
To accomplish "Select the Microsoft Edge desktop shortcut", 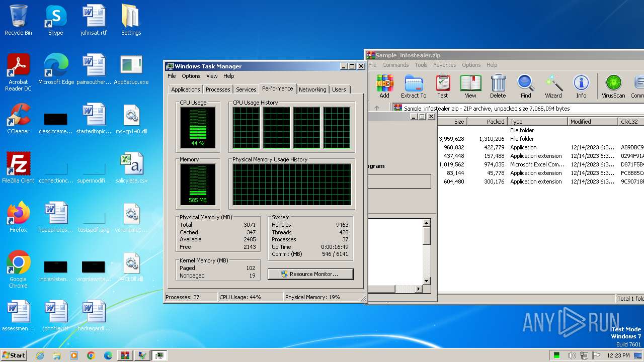I will 56,69.
